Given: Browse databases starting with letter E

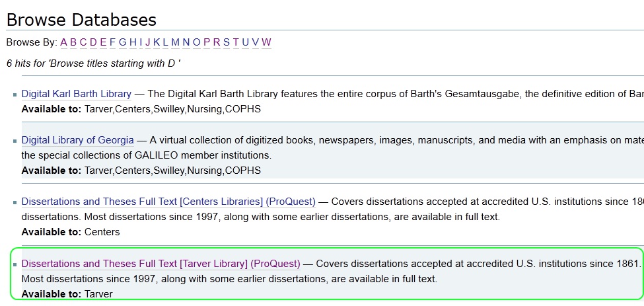Looking at the screenshot, I should coord(103,42).
